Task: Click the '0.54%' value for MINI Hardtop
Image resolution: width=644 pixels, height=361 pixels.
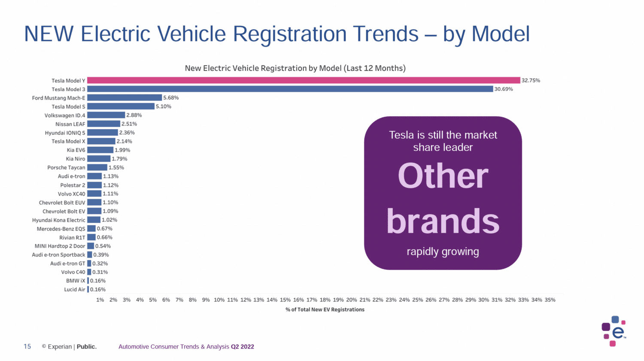Action: click(103, 246)
